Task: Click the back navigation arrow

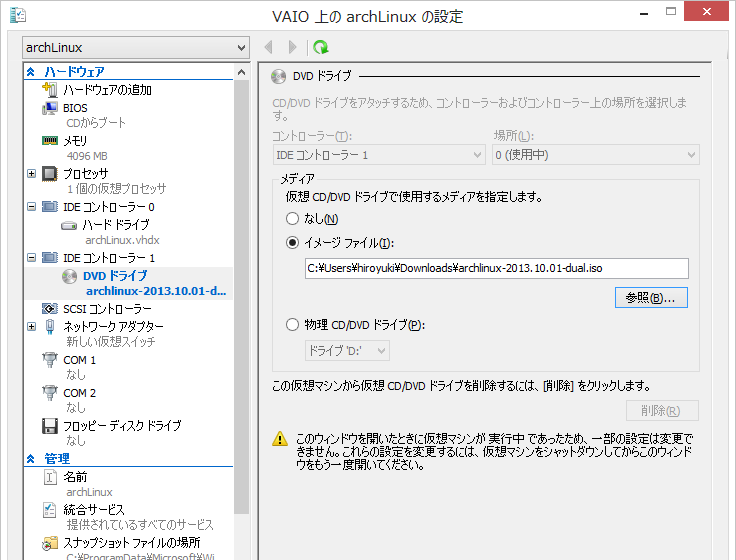Action: [269, 47]
